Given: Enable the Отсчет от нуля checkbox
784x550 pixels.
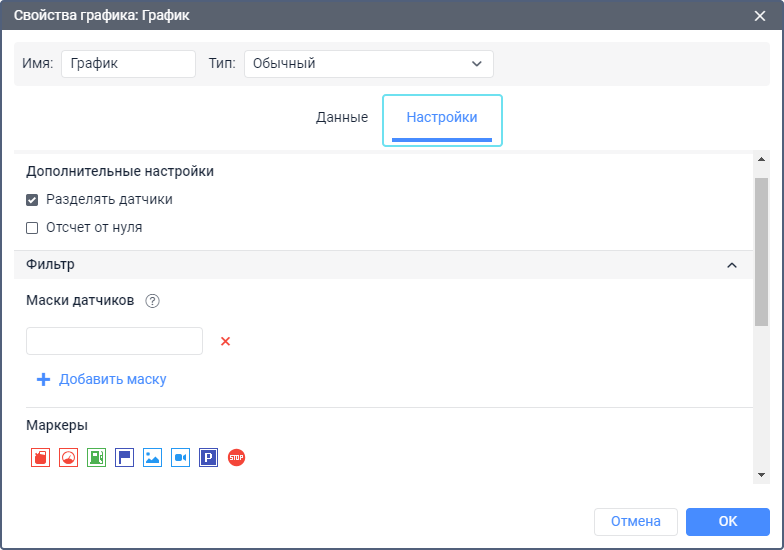Looking at the screenshot, I should click(32, 228).
